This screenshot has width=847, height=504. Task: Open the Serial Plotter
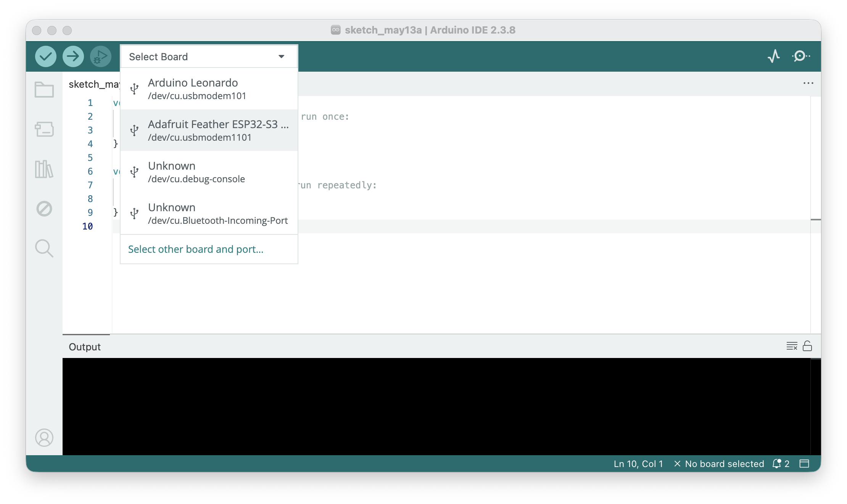774,56
